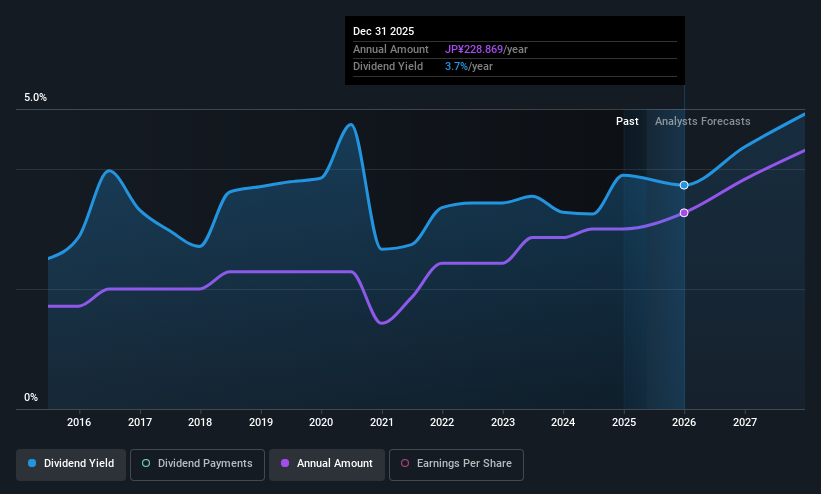
Task: Click the Analysts Forecasts label
Action: pyautogui.click(x=703, y=122)
